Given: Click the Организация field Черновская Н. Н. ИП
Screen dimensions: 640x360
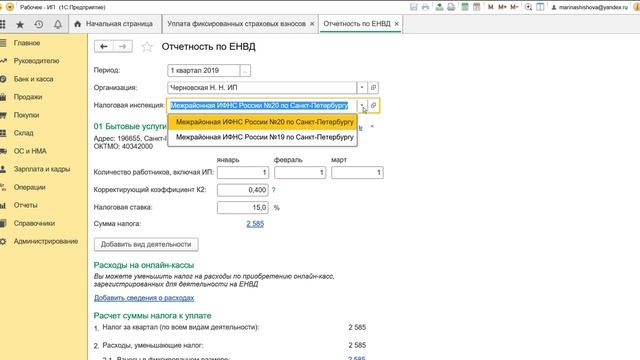Looking at the screenshot, I should pyautogui.click(x=262, y=87).
